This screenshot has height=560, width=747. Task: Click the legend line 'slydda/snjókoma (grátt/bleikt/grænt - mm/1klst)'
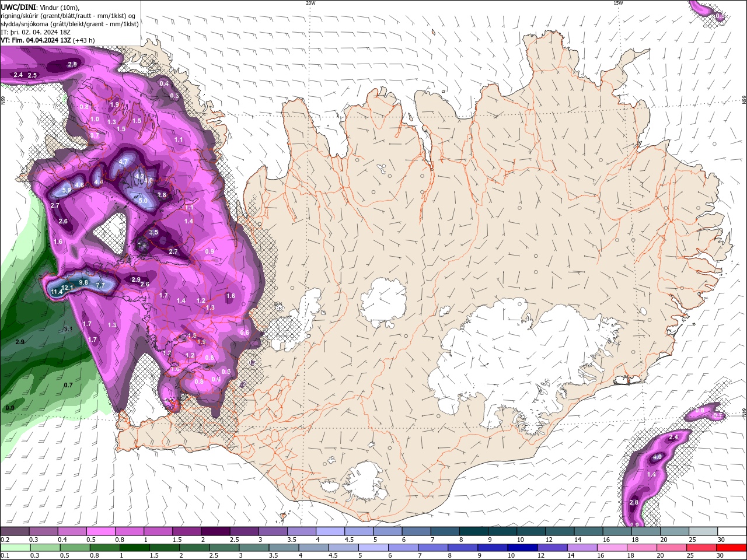pyautogui.click(x=69, y=24)
